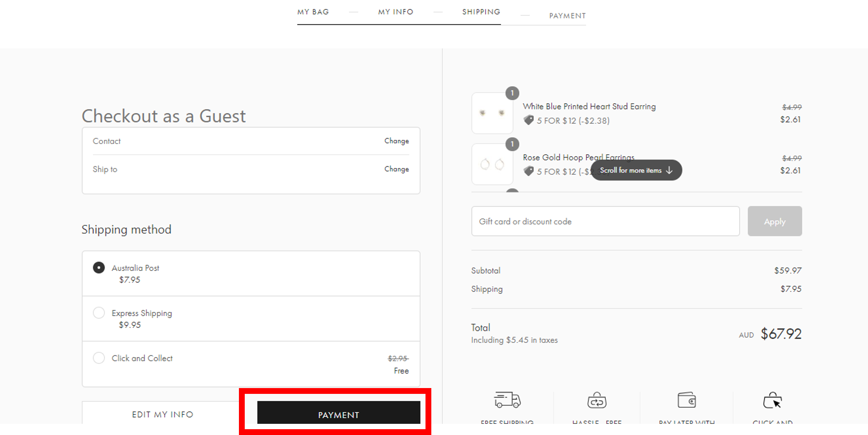Viewport: 868px width, 435px height.
Task: Select Click and Collect radio option
Action: click(x=99, y=358)
